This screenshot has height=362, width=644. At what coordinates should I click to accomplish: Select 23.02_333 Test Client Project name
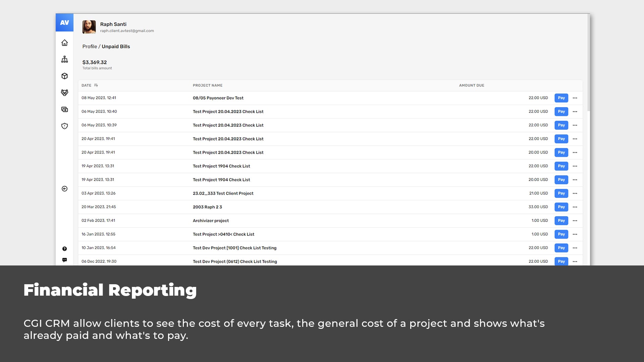pos(223,193)
